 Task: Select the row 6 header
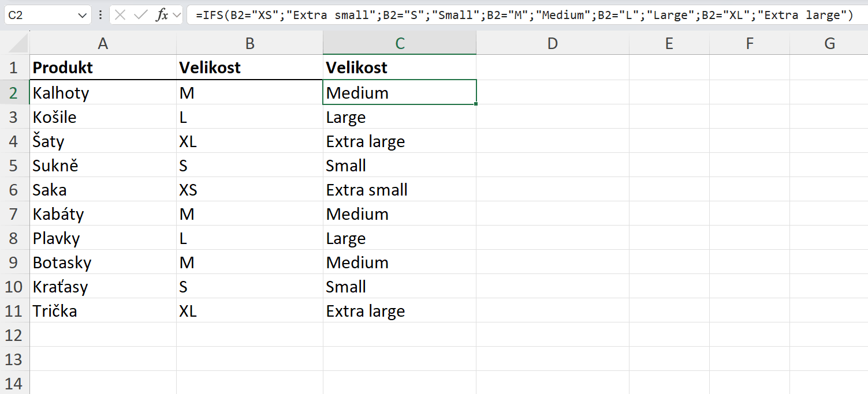[x=14, y=190]
